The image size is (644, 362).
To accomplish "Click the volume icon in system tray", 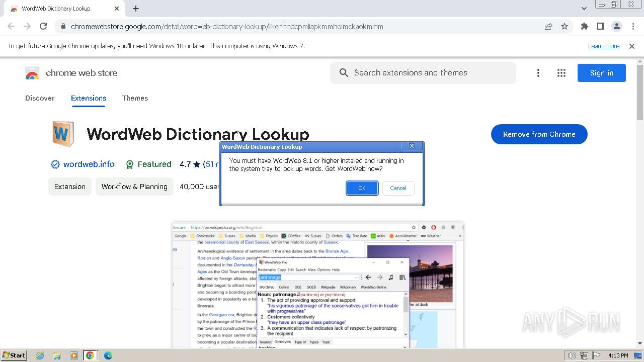I will coord(572,355).
